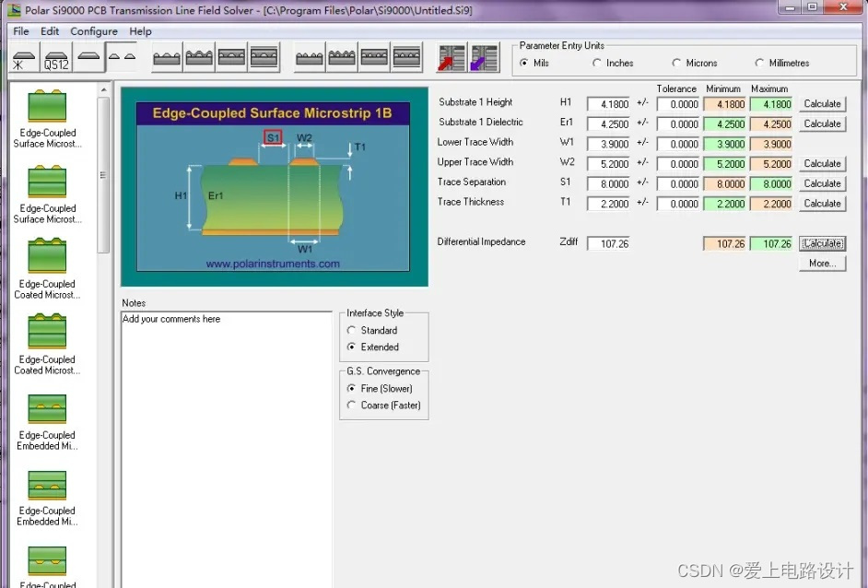Pick embedded differential coplanar four-trace icon
This screenshot has width=868, height=588.
tap(374, 57)
